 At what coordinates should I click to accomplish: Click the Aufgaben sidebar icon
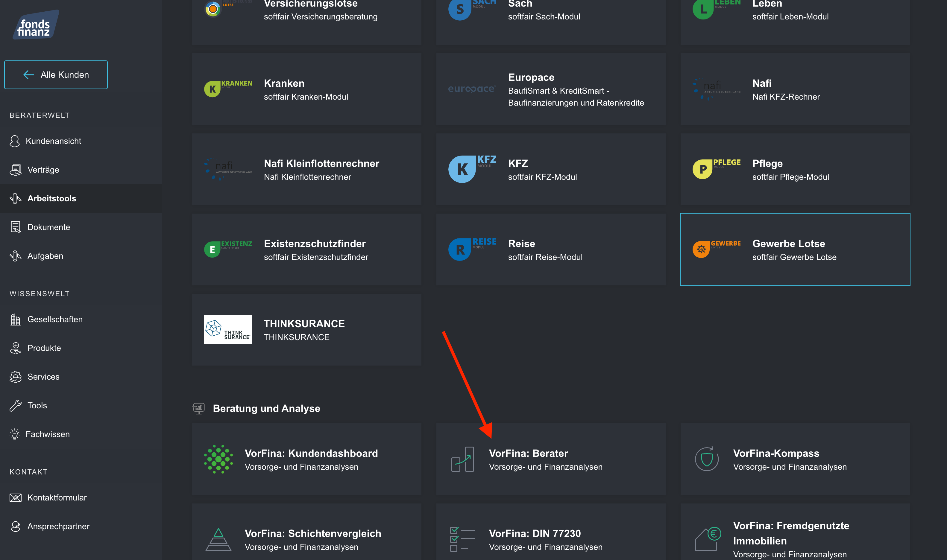point(16,256)
